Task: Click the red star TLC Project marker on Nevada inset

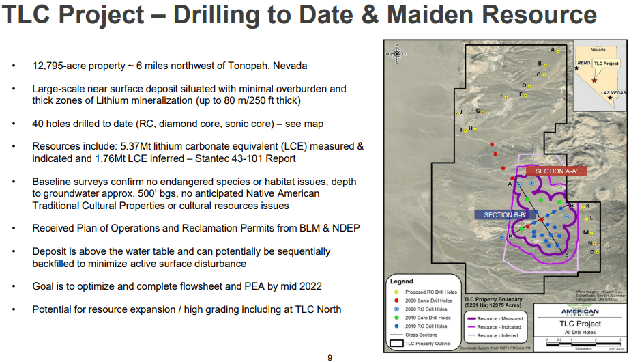Action: click(x=594, y=80)
